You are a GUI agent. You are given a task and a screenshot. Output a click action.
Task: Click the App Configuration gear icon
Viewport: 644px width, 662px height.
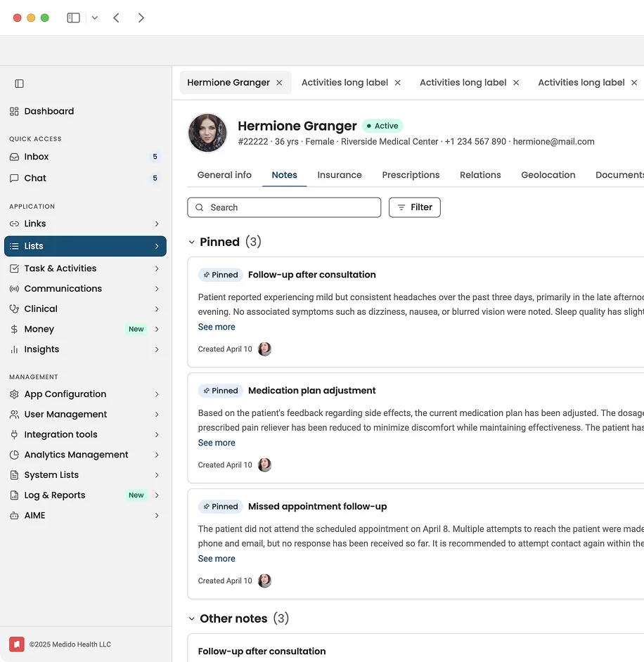[14, 394]
